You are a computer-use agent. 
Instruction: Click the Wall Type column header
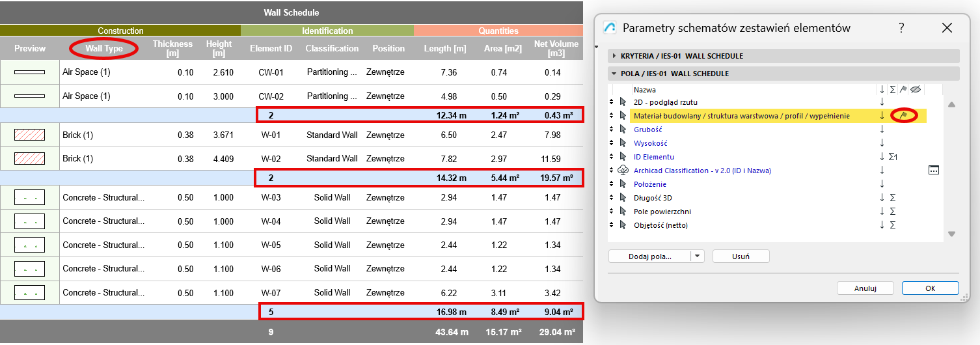[104, 48]
